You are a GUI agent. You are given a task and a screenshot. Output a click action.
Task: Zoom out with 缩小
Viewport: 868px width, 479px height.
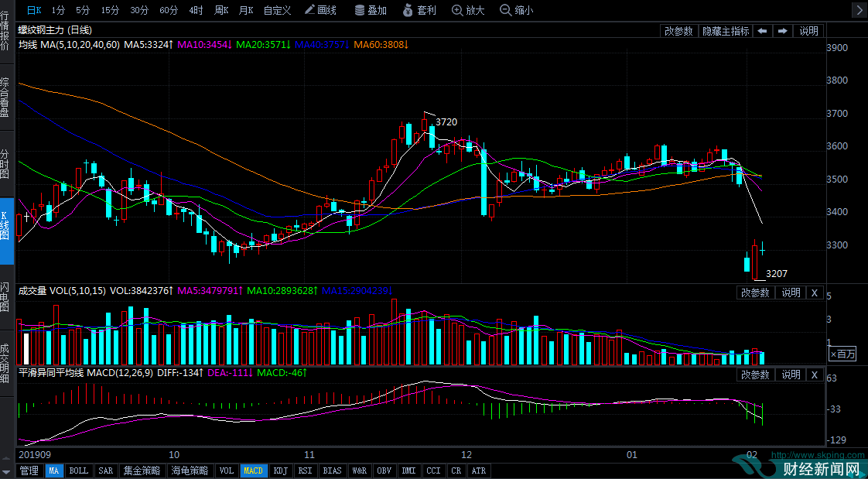tap(517, 9)
